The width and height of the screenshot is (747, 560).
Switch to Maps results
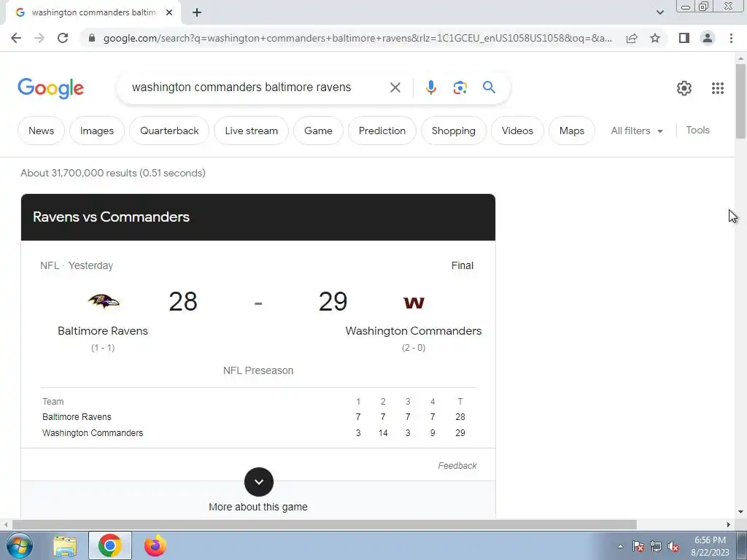572,131
